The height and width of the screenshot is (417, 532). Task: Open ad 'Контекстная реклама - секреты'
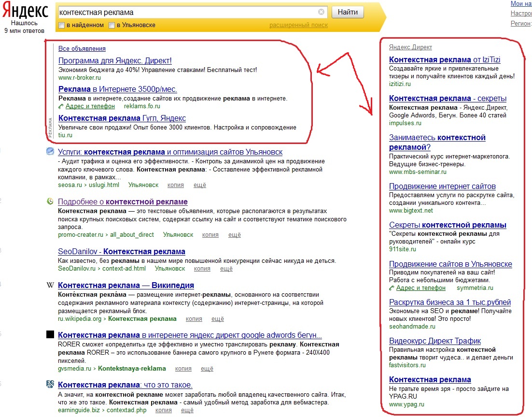pos(448,98)
